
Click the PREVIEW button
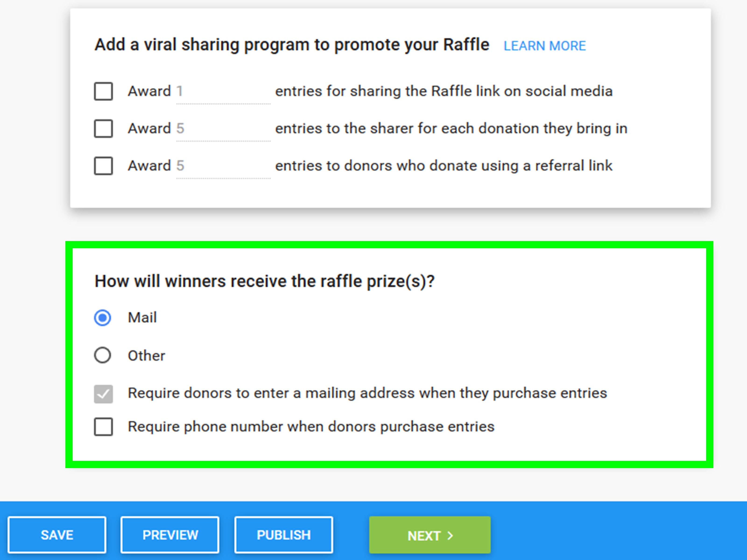point(170,535)
